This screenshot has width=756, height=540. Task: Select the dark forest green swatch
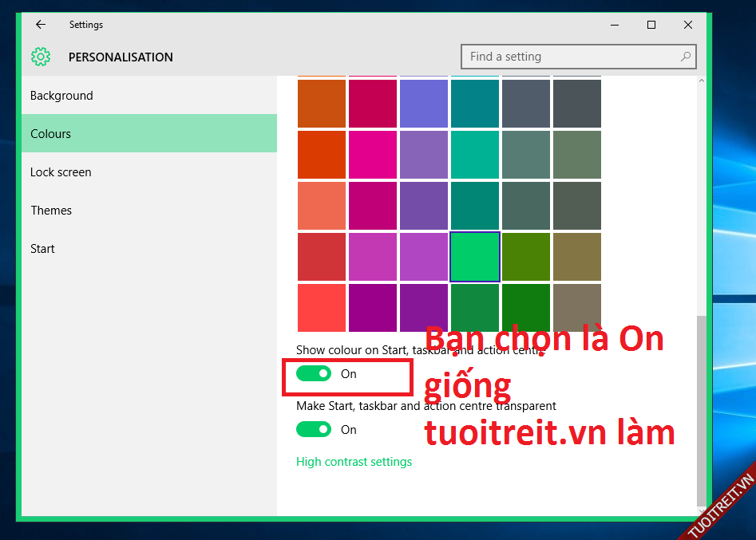(526, 308)
